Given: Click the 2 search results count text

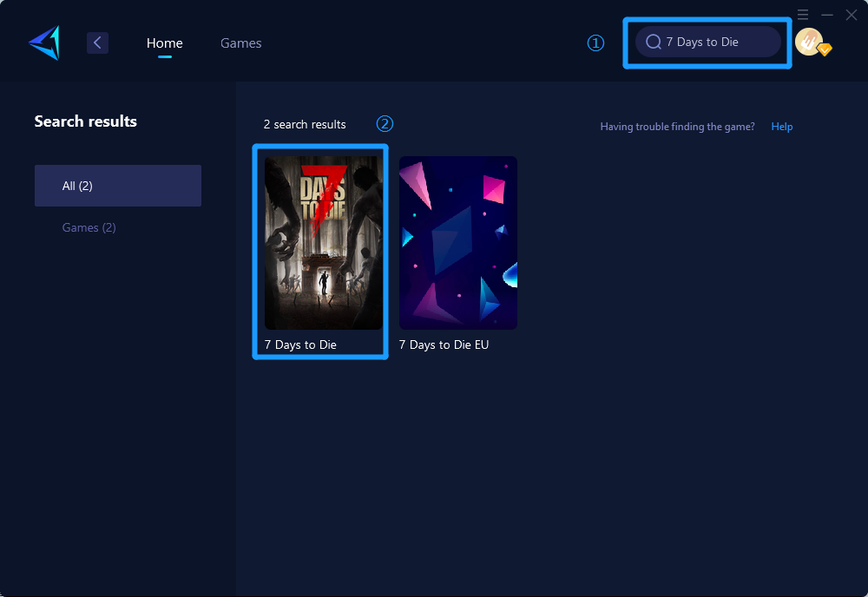Looking at the screenshot, I should [x=305, y=124].
